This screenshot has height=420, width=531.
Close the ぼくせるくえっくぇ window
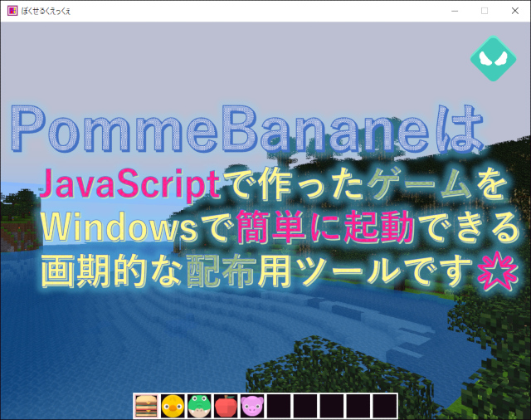pyautogui.click(x=514, y=11)
